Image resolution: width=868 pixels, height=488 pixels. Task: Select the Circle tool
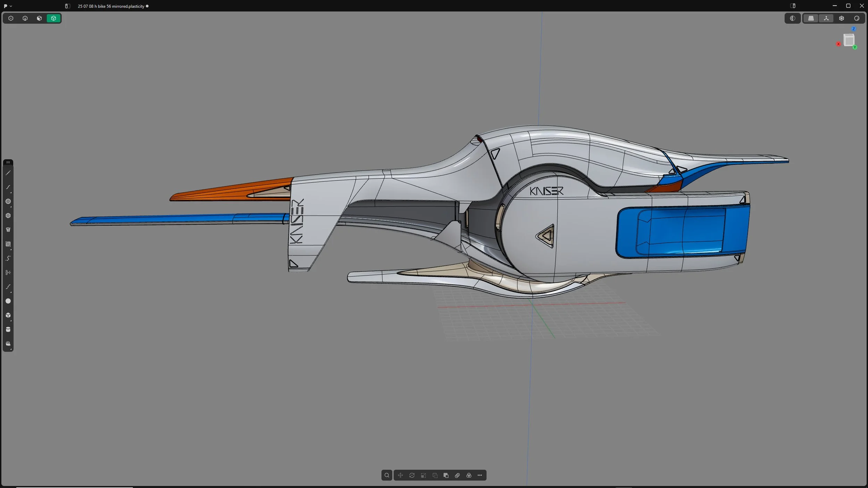pyautogui.click(x=8, y=201)
